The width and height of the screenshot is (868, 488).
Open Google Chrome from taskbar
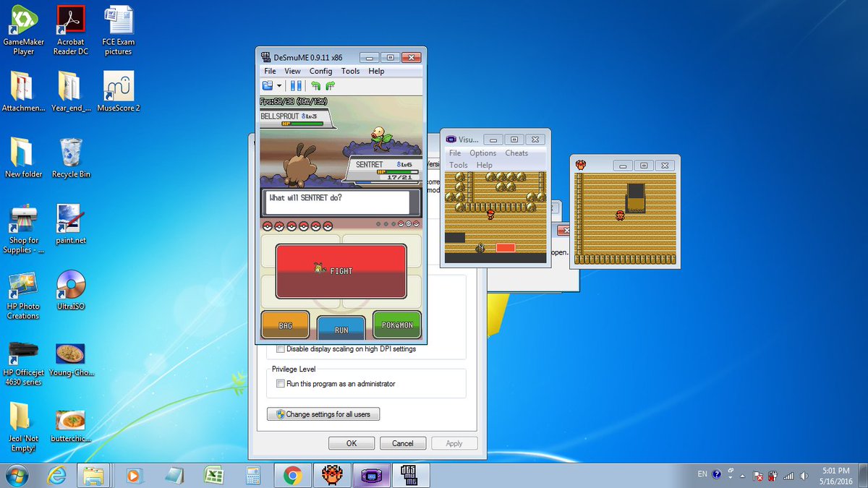pyautogui.click(x=292, y=475)
